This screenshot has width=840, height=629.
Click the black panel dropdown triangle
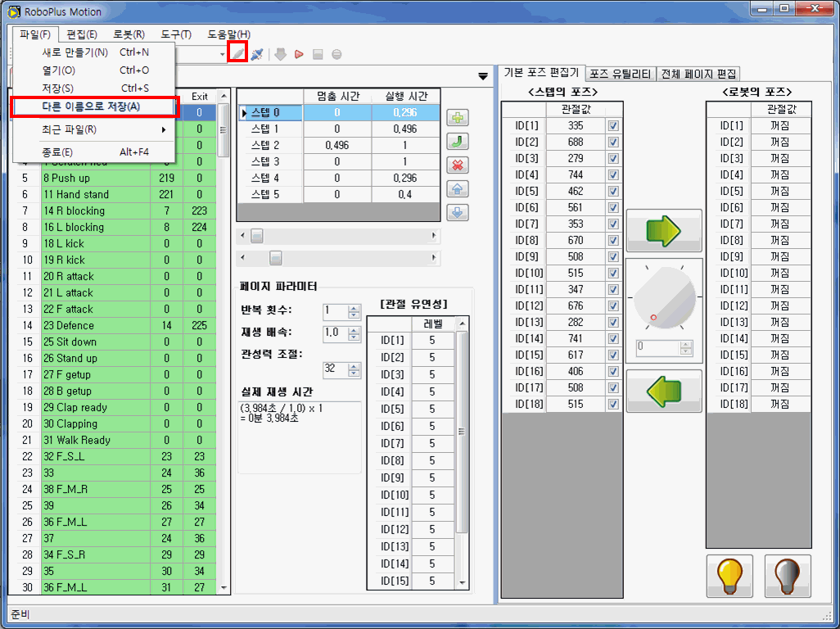point(483,76)
